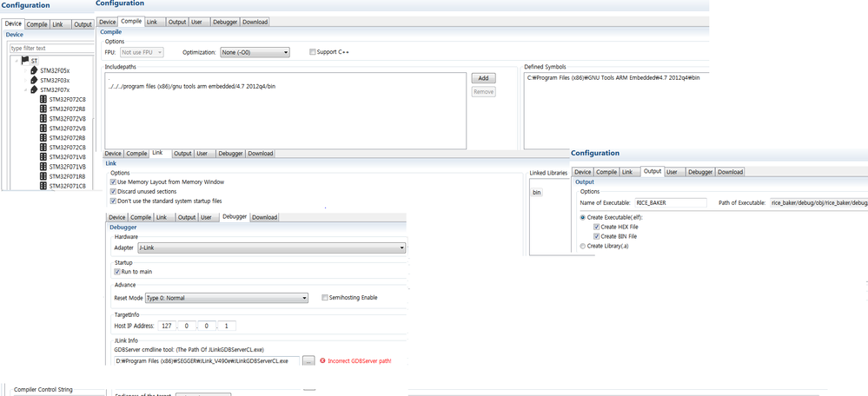Click the red error icon by Incorrect GDBServer path
Screen dimensions: 868x396
pyautogui.click(x=322, y=361)
